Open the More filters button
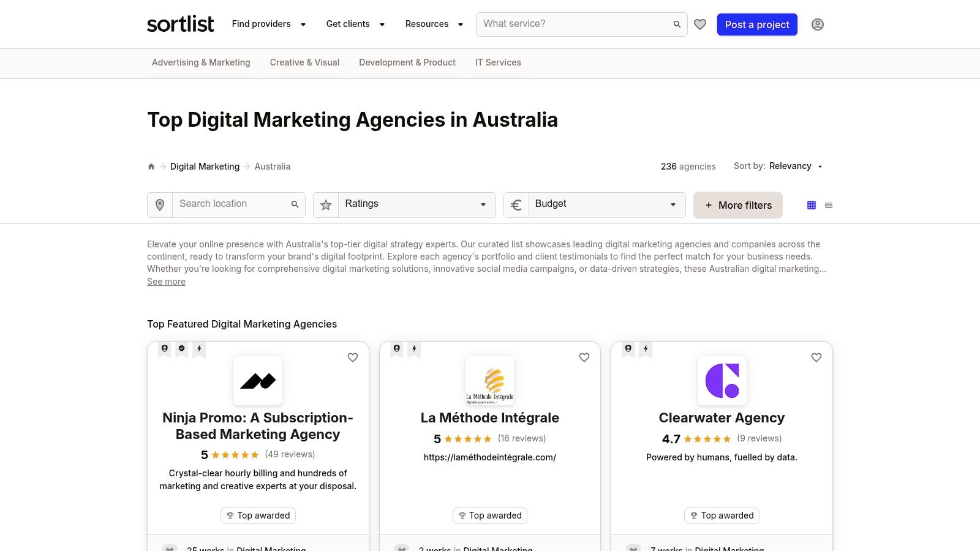 [x=737, y=205]
